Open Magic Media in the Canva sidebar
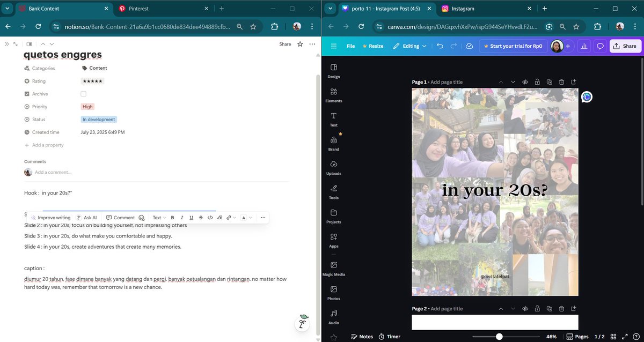The height and width of the screenshot is (342, 644). [x=333, y=268]
